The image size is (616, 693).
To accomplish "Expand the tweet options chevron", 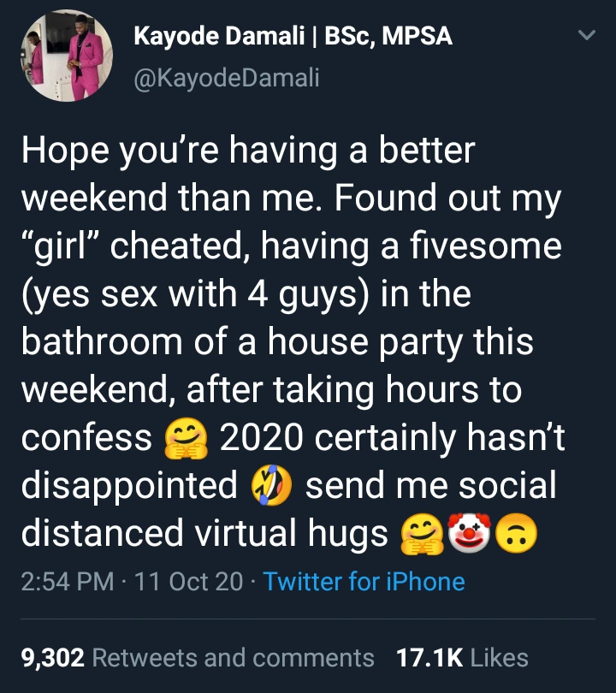I will [586, 37].
